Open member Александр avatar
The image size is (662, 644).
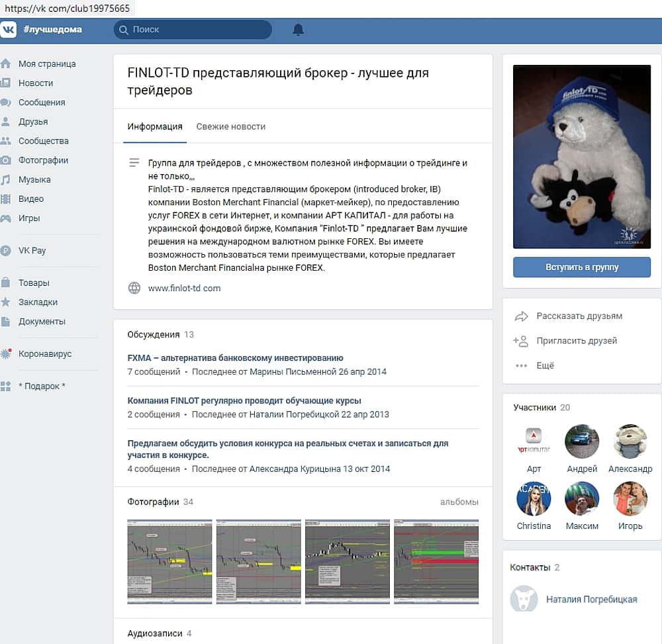[x=630, y=441]
